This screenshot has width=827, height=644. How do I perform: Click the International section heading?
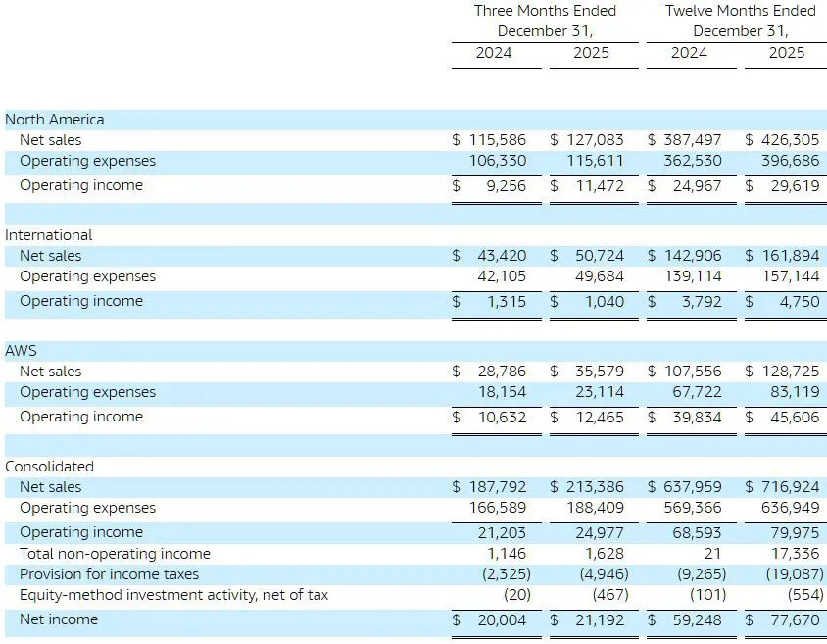point(49,235)
